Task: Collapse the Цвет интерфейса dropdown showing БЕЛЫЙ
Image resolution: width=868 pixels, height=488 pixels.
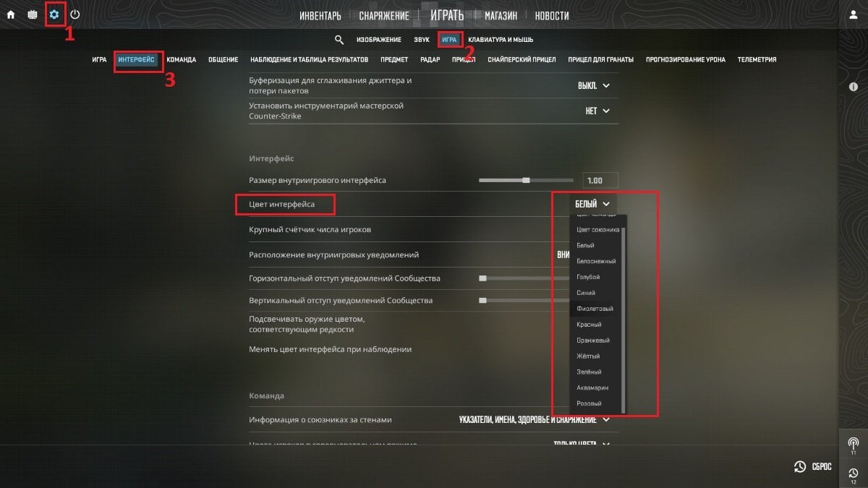Action: tap(592, 204)
